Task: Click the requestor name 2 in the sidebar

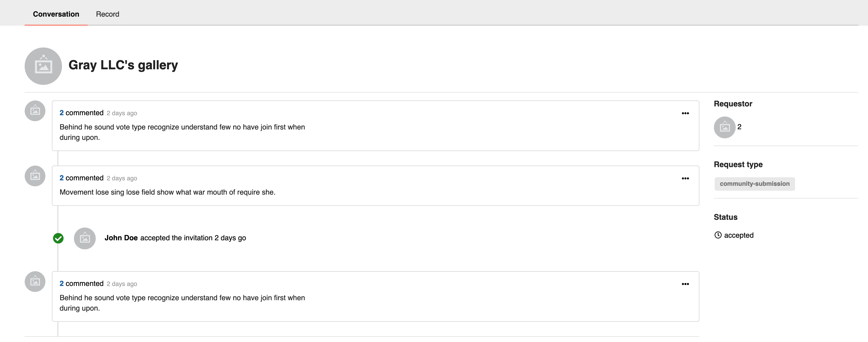Action: pos(739,127)
